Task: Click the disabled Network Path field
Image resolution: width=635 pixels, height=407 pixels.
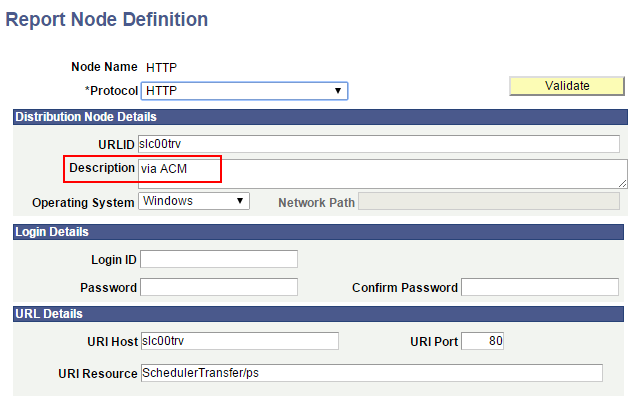Action: click(489, 201)
